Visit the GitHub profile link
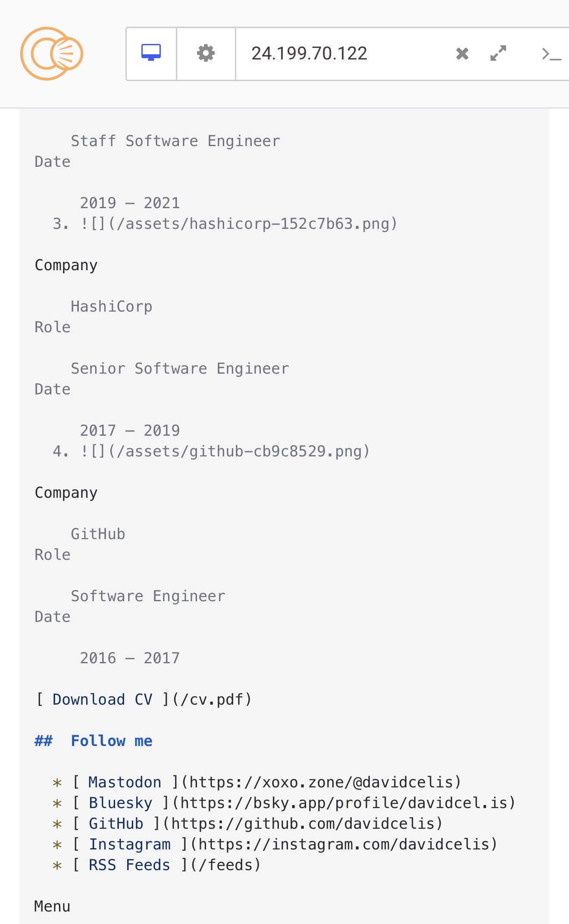This screenshot has width=569, height=924. 116,824
